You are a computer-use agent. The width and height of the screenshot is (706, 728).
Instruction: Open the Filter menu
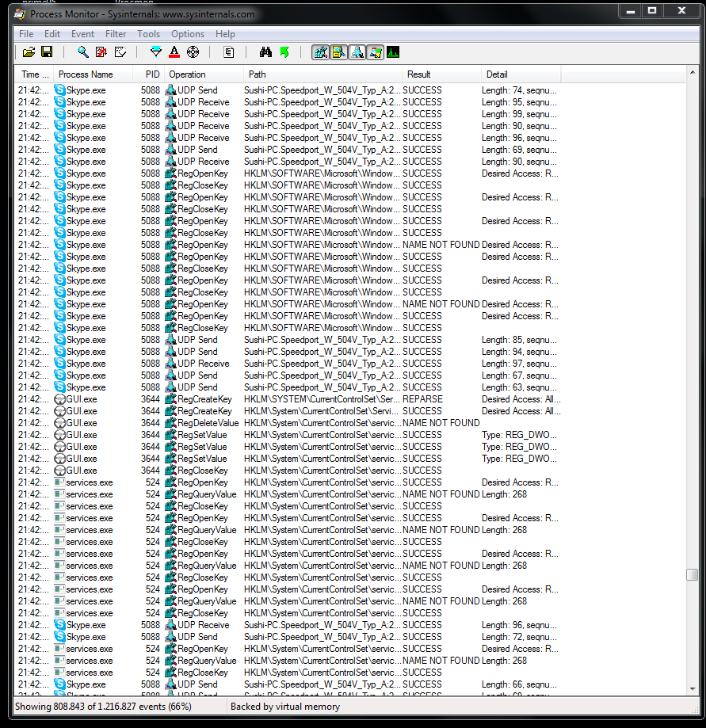coord(116,34)
